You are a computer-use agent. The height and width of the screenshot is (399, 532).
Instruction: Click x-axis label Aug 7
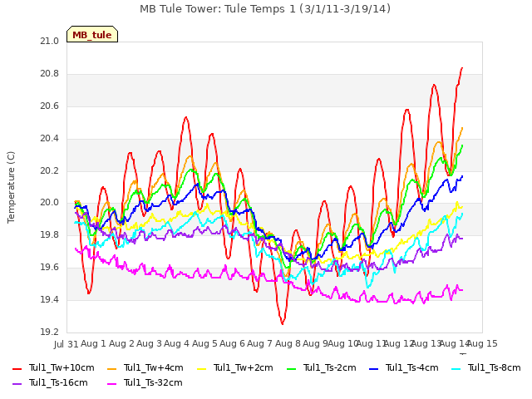(260, 343)
